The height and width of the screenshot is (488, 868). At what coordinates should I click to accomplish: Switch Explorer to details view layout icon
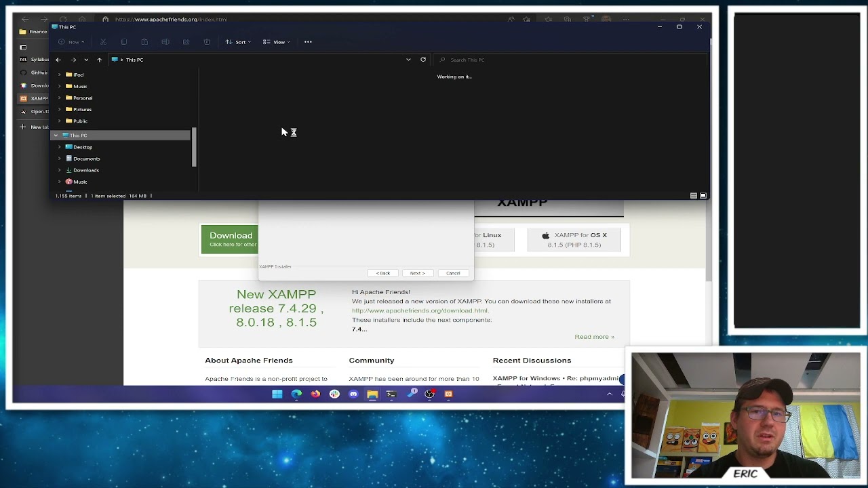[694, 196]
